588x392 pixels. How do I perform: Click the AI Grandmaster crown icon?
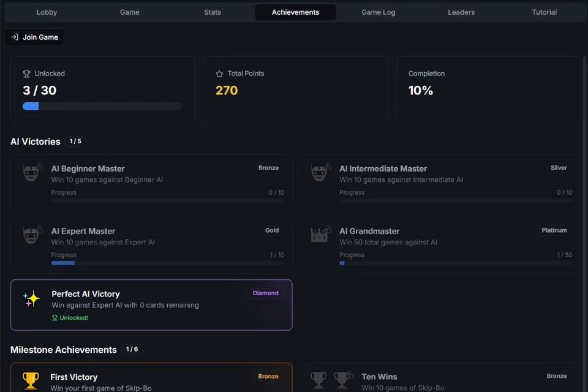pos(320,235)
